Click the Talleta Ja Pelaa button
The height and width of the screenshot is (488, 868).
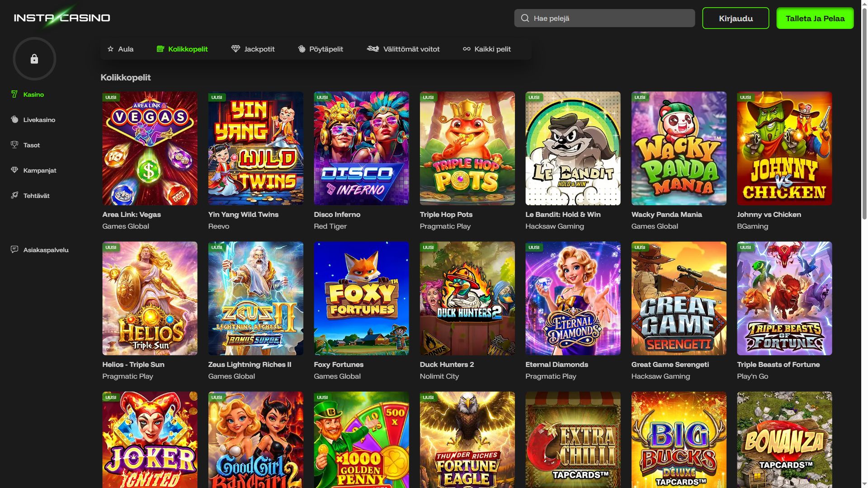point(815,18)
